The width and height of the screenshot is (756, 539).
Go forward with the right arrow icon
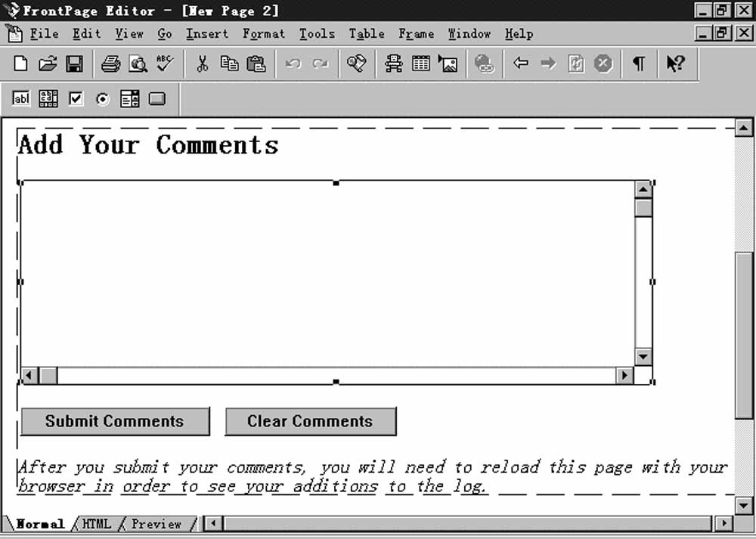548,64
